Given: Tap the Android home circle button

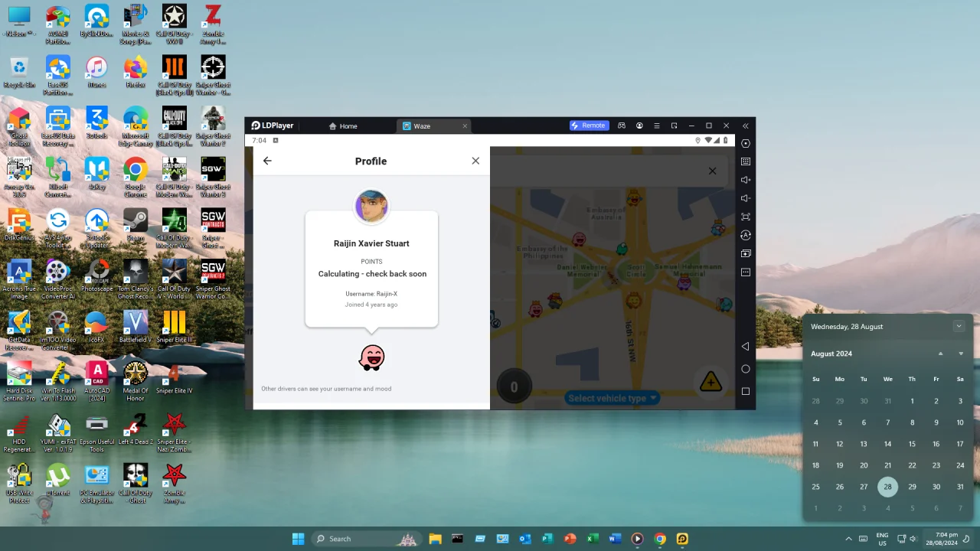Looking at the screenshot, I should 746,369.
